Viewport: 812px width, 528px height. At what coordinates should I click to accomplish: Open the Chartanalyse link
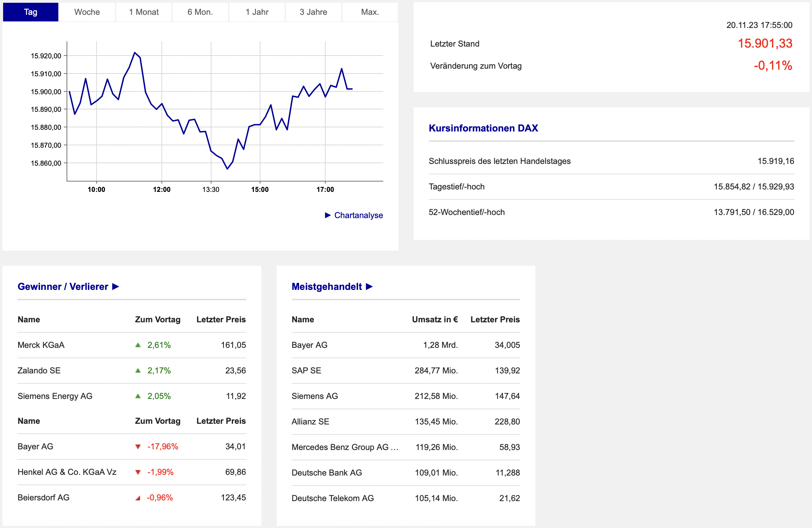[358, 215]
